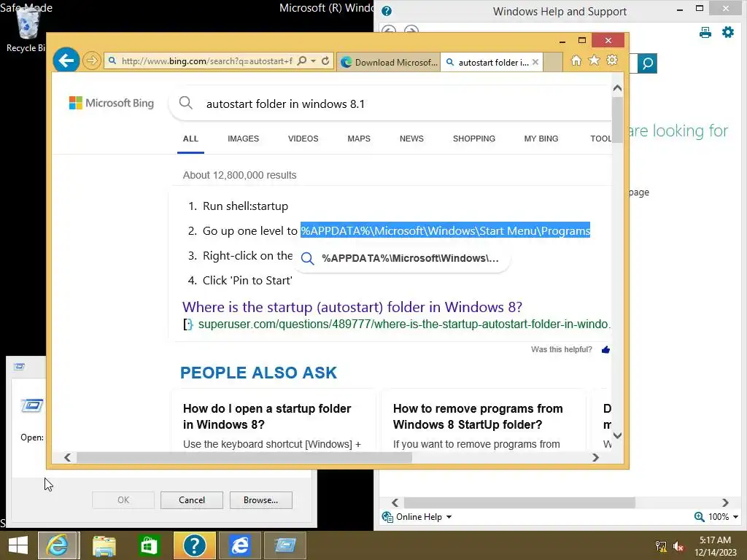Open the Internet Explorer Home icon

pyautogui.click(x=576, y=61)
